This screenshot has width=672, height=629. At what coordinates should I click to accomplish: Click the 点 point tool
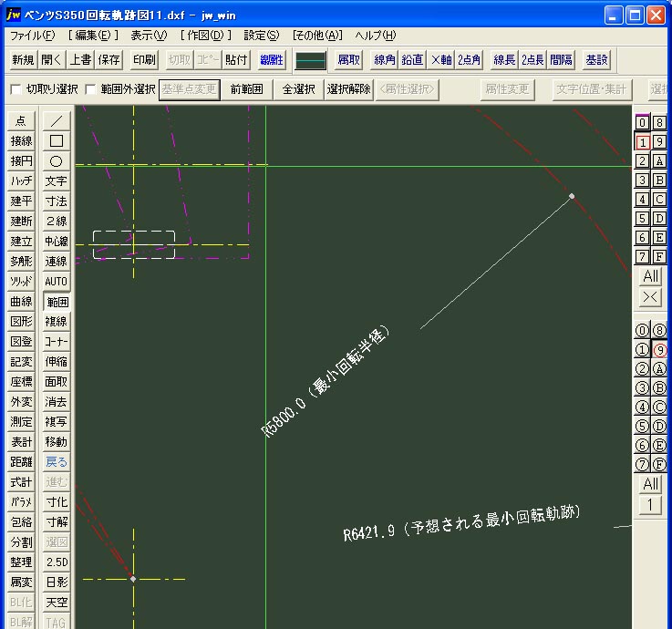(x=21, y=121)
